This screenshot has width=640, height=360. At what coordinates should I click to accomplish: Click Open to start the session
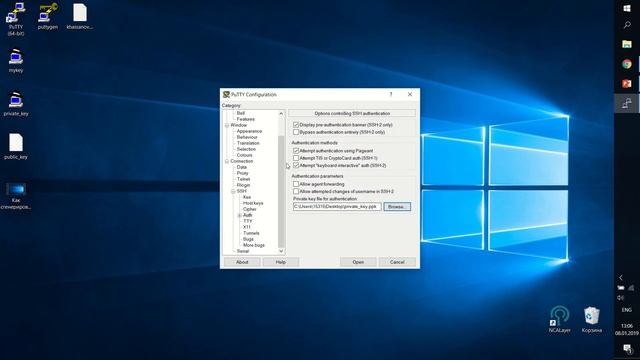point(358,262)
